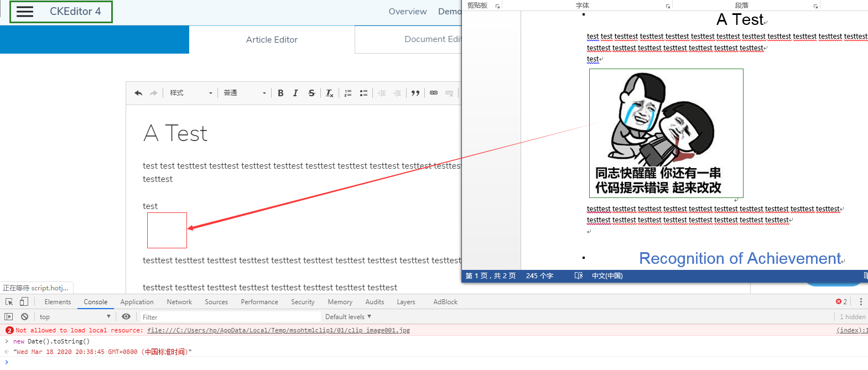The height and width of the screenshot is (370, 868).
Task: Open the Application tab in DevTools
Action: tap(137, 302)
